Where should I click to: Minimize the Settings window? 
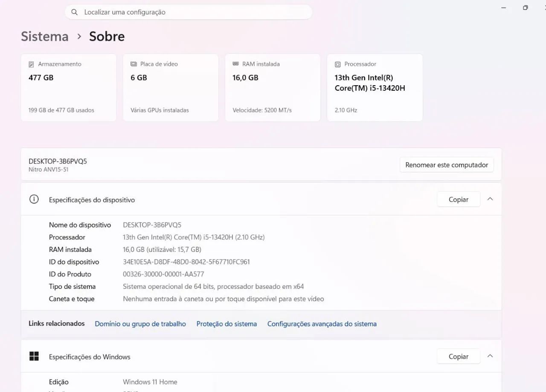(x=504, y=8)
